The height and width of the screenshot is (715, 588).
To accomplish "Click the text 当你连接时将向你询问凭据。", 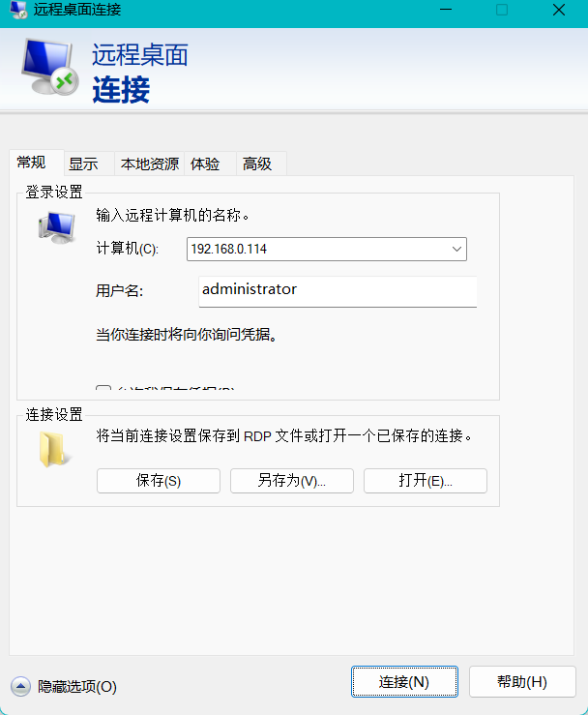I will (x=187, y=335).
